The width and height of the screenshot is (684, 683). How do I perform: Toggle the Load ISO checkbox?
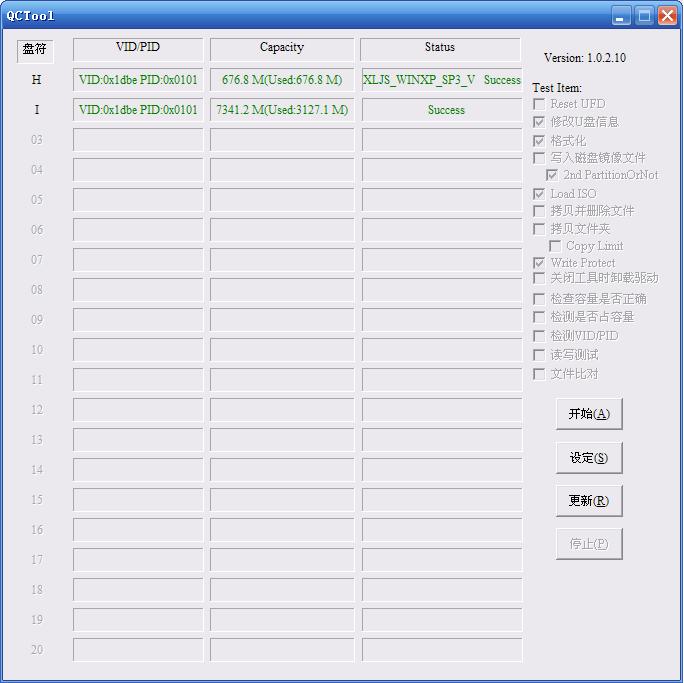(x=539, y=194)
